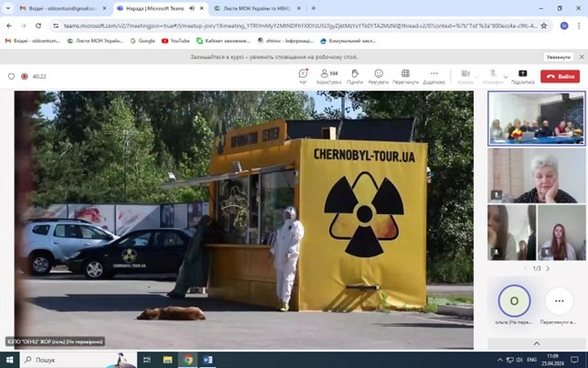This screenshot has height=368, width=588.
Task: Open Task View on the taskbar
Action: (x=147, y=360)
